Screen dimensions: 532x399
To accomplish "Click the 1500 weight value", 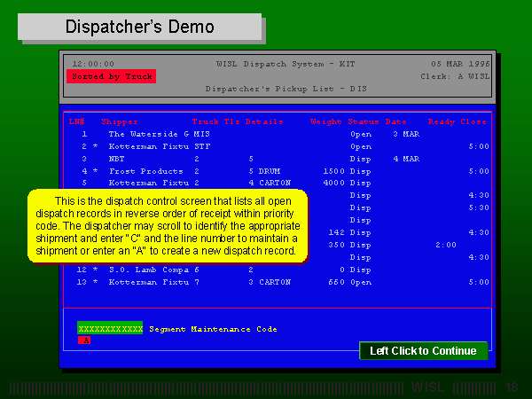I will pyautogui.click(x=334, y=171).
